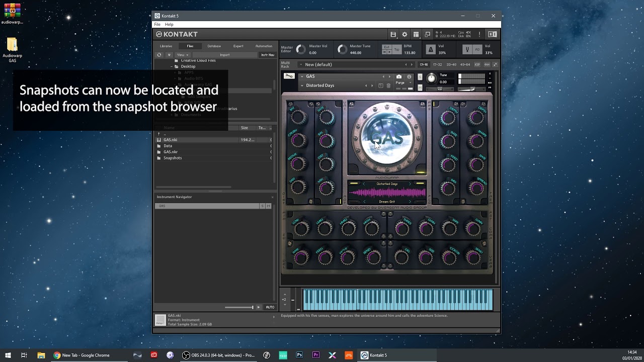Open snapshot view camera icon
The height and width of the screenshot is (362, 644).
tap(398, 76)
